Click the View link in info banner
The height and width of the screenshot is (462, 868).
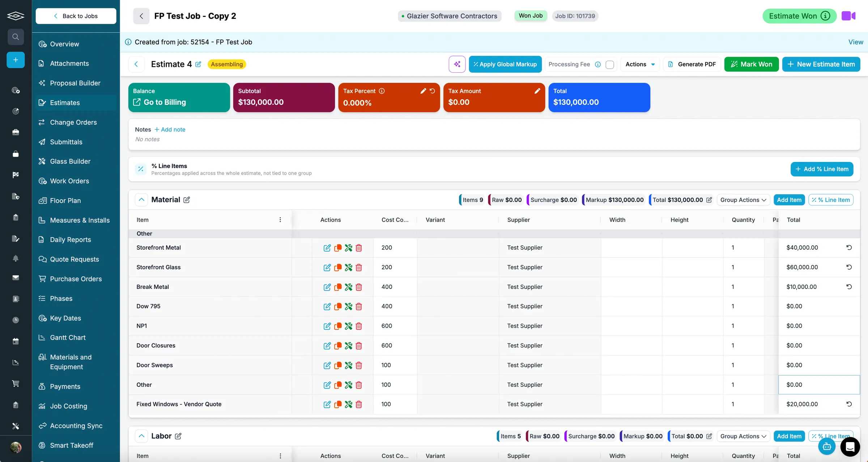[856, 42]
